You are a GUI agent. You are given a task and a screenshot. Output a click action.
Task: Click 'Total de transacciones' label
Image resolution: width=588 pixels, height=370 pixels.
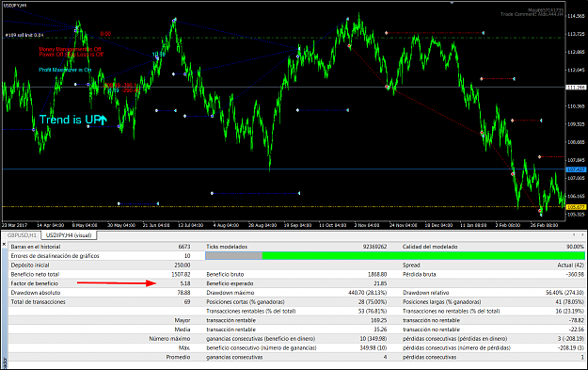(x=38, y=301)
